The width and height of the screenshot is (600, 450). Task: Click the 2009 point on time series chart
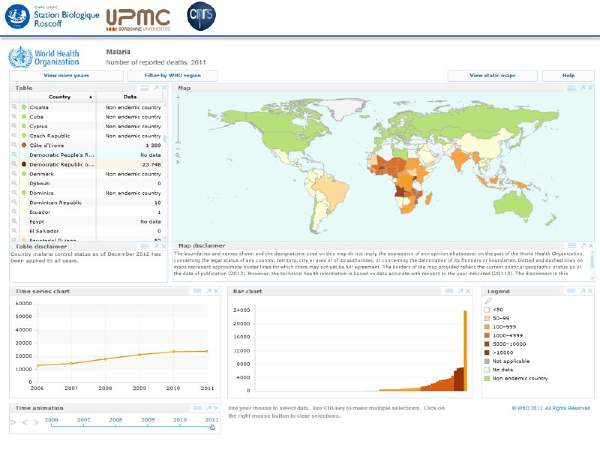tap(139, 355)
